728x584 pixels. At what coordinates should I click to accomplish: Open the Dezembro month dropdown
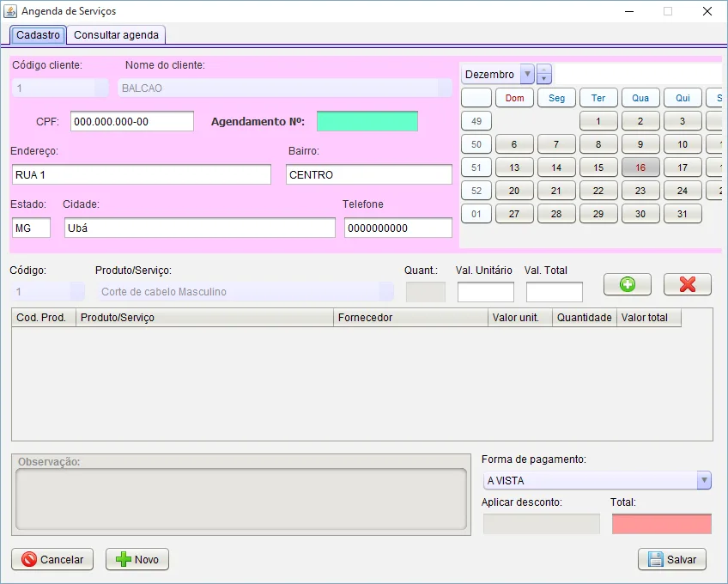pos(527,75)
